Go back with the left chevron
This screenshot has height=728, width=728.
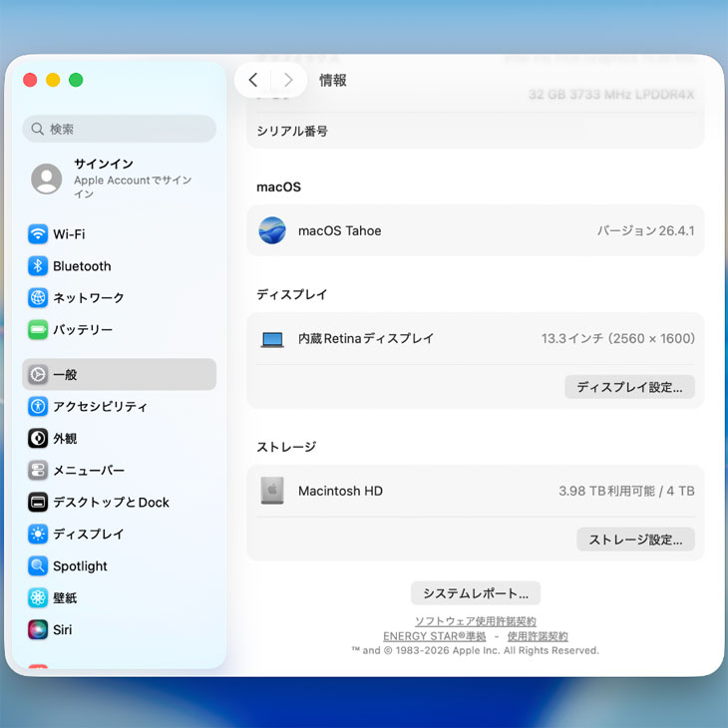(253, 81)
